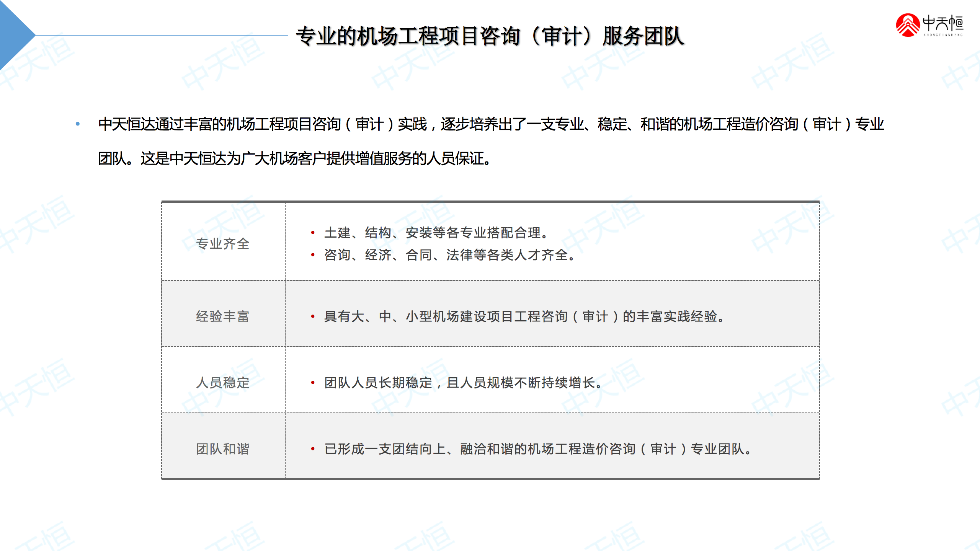Select the 团队和谐 table cell
Image resolution: width=980 pixels, height=551 pixels.
(223, 449)
